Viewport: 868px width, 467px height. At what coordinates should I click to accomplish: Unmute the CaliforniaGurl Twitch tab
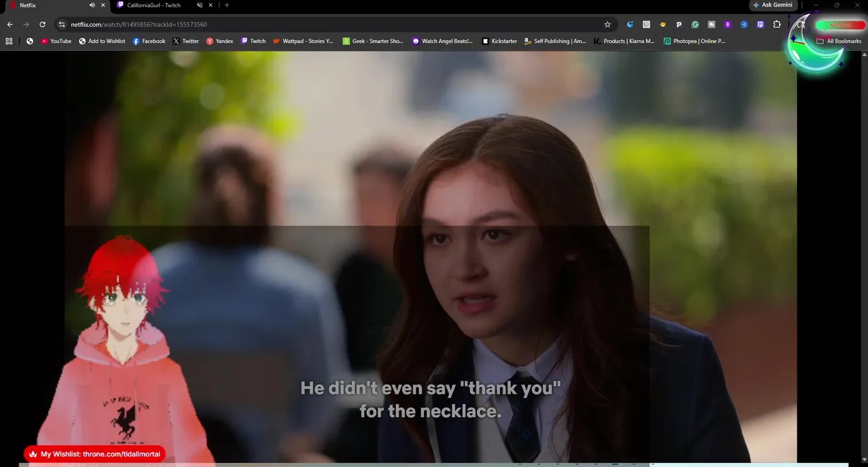200,5
